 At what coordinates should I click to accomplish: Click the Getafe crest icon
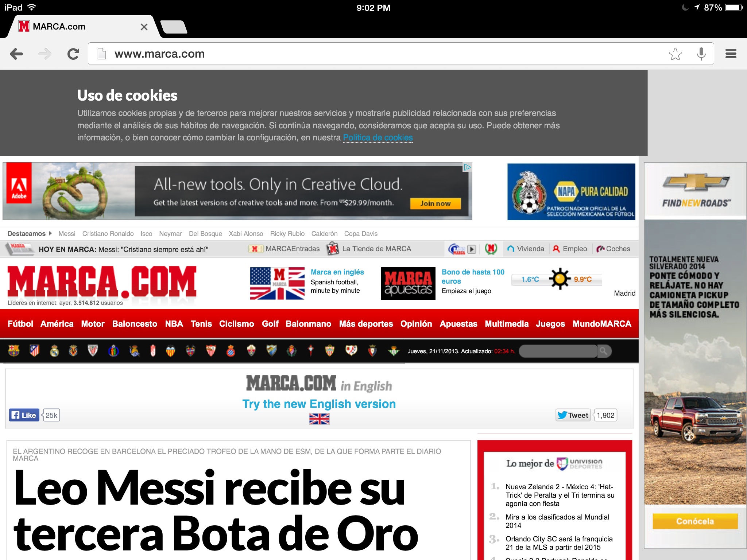[x=113, y=351]
